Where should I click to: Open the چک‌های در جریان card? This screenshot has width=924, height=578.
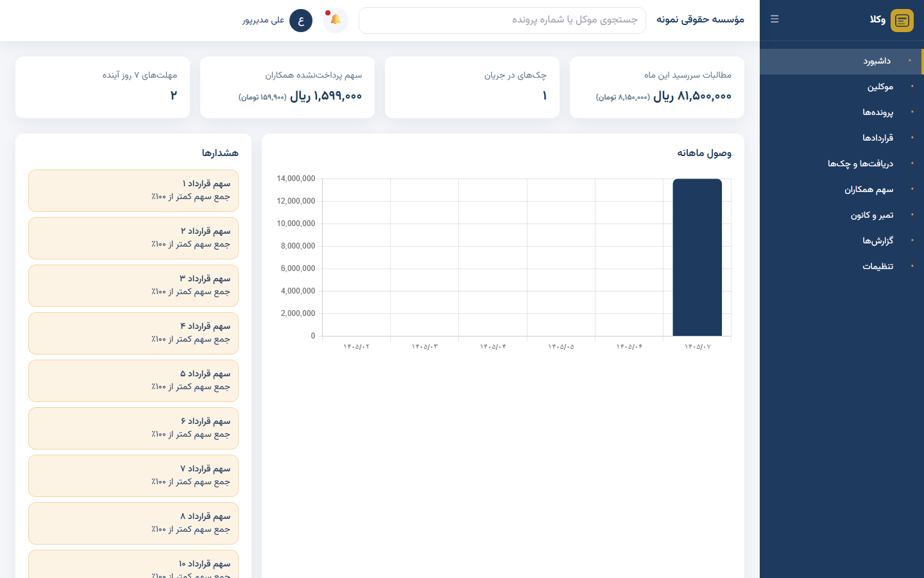point(472,87)
